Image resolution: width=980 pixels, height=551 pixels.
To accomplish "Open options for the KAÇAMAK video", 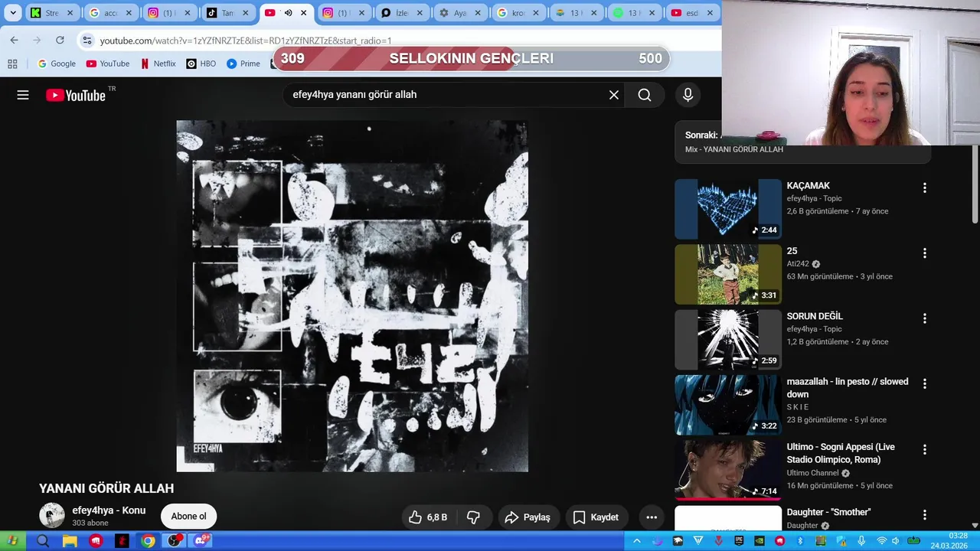I will tap(924, 187).
